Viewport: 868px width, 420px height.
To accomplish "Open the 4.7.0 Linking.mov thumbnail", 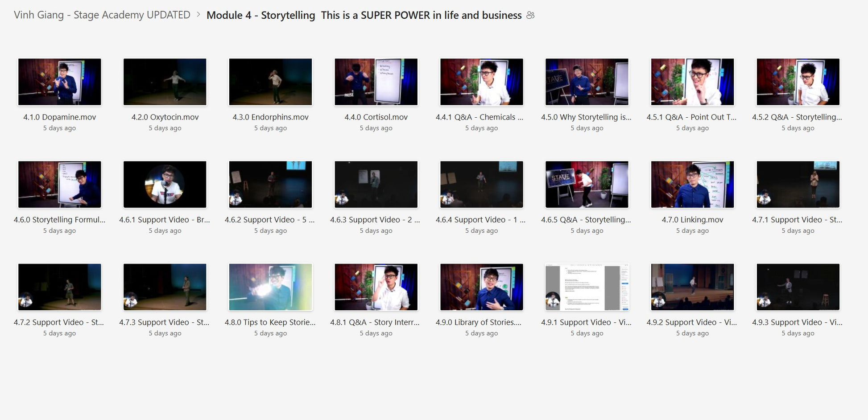I will pos(693,185).
